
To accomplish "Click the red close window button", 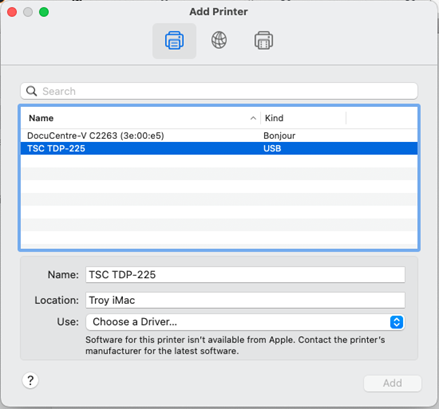I will [12, 12].
